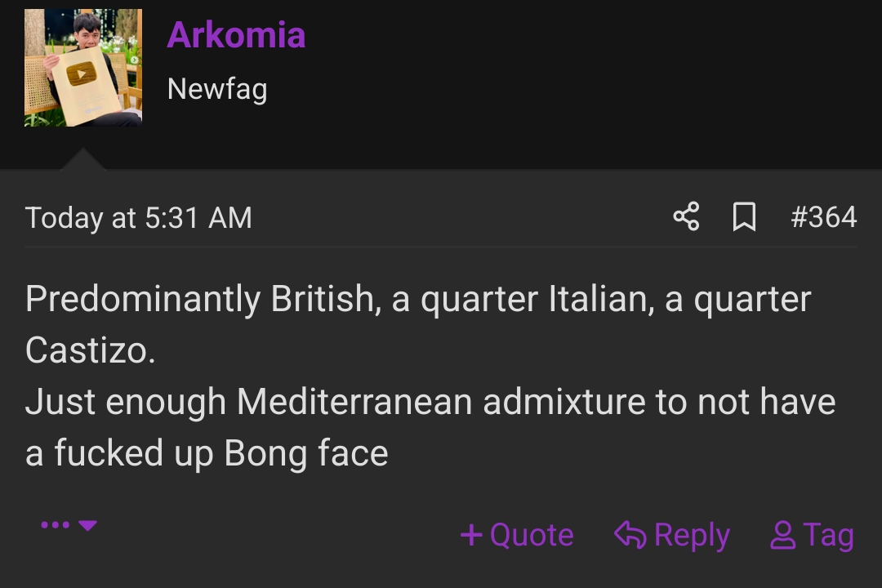Screen dimensions: 882x588
Task: Click the Just enough Mediterranean admixture line
Action: [430, 402]
